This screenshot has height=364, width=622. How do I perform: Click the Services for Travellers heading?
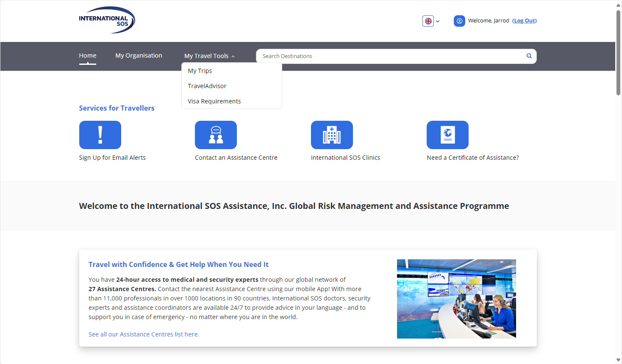coord(117,108)
